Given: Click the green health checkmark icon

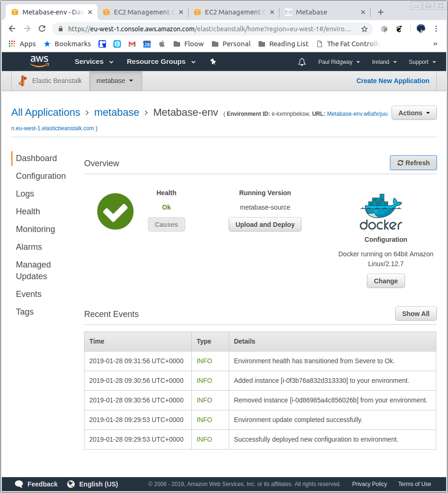Looking at the screenshot, I should coord(115,211).
